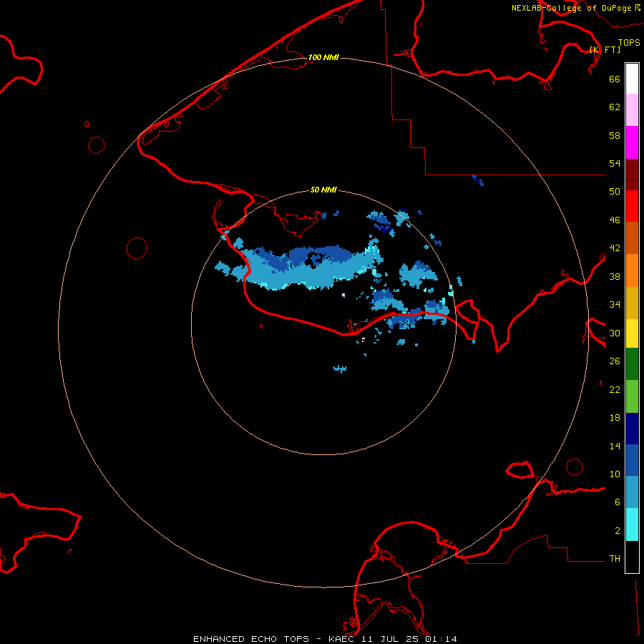Click the "50 NMI" range ring label
The image size is (644, 644).
323,190
